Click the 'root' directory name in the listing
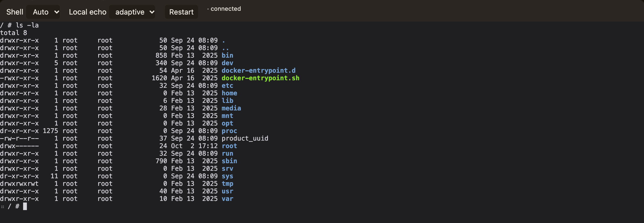 coord(229,146)
